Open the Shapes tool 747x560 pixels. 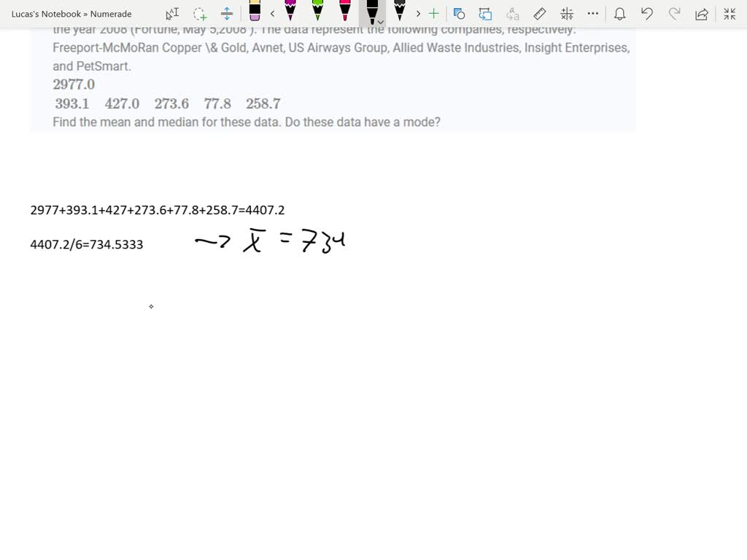point(459,14)
